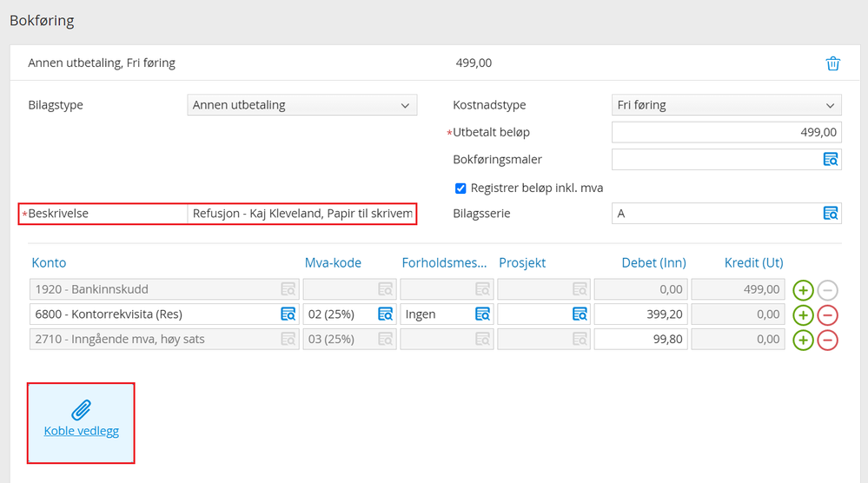Add a line after 1920 Bankinnskudd
Viewport: 868px width, 483px height.
coord(803,290)
